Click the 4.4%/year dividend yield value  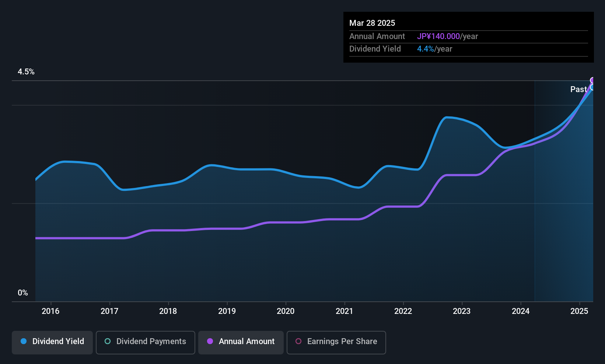click(434, 49)
